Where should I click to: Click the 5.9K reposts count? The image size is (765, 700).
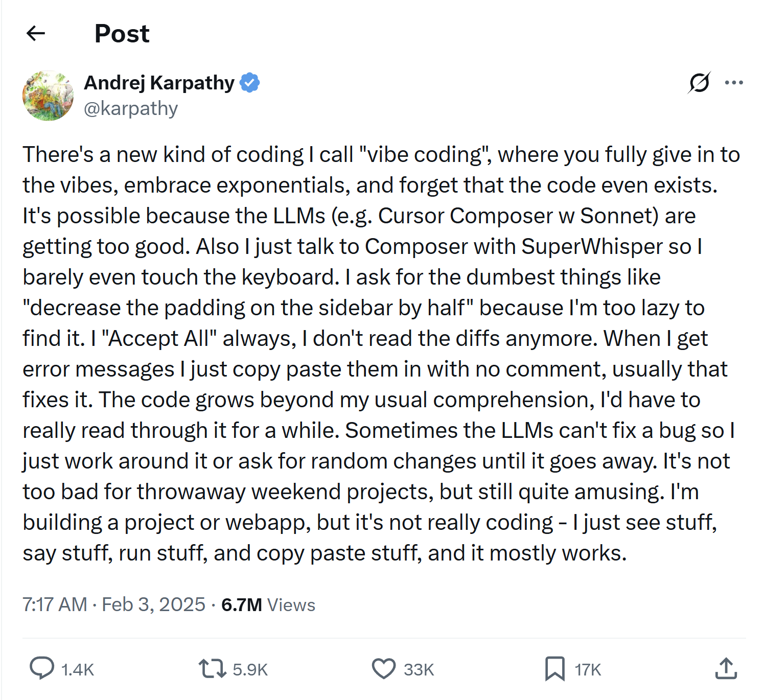[x=250, y=669]
